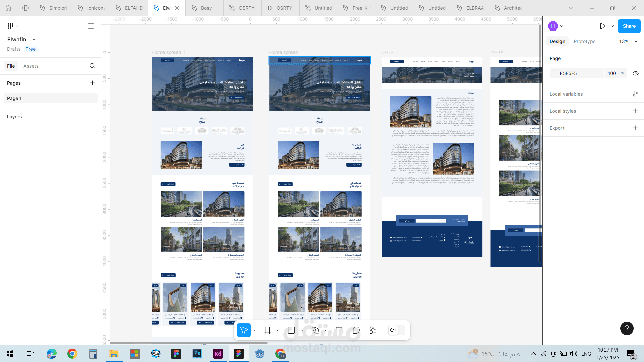Open Figma main menu dropdown
Image resolution: width=644 pixels, height=362 pixels.
coord(13,26)
